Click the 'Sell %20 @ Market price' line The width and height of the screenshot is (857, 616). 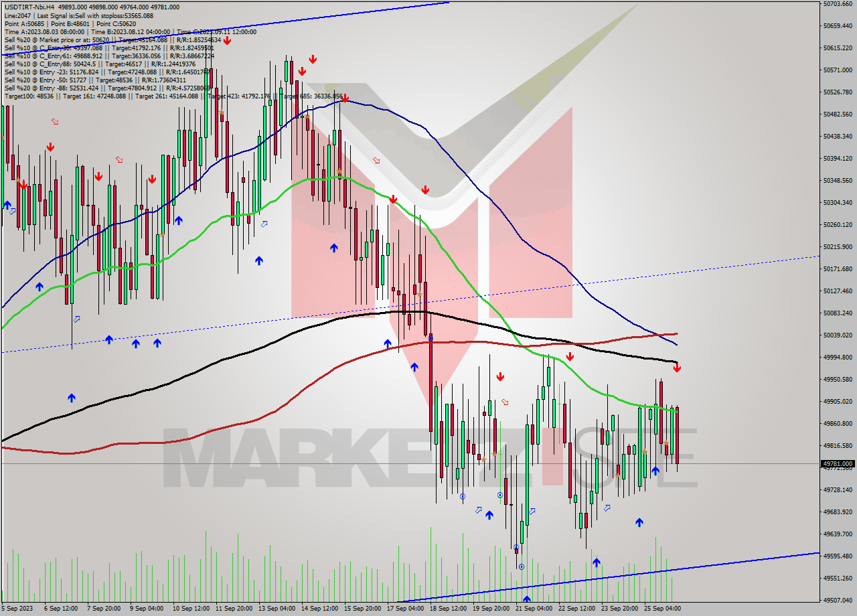(x=112, y=40)
